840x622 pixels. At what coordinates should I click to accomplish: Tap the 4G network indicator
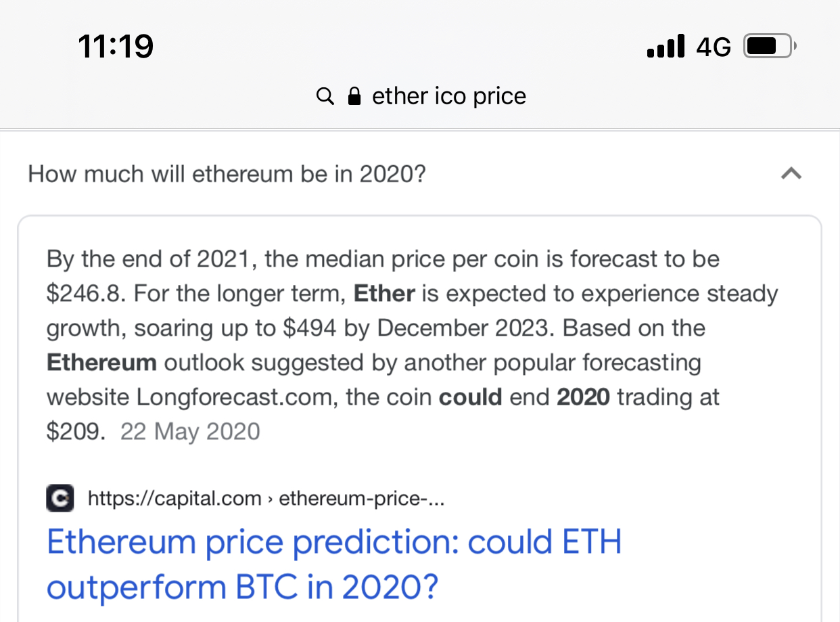(x=714, y=47)
